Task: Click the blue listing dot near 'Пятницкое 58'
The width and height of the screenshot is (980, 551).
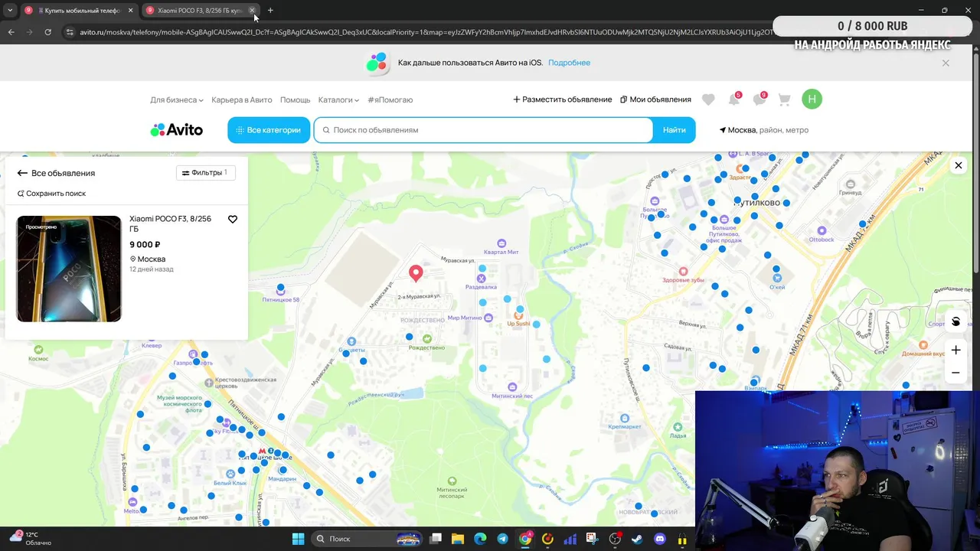Action: pos(280,288)
